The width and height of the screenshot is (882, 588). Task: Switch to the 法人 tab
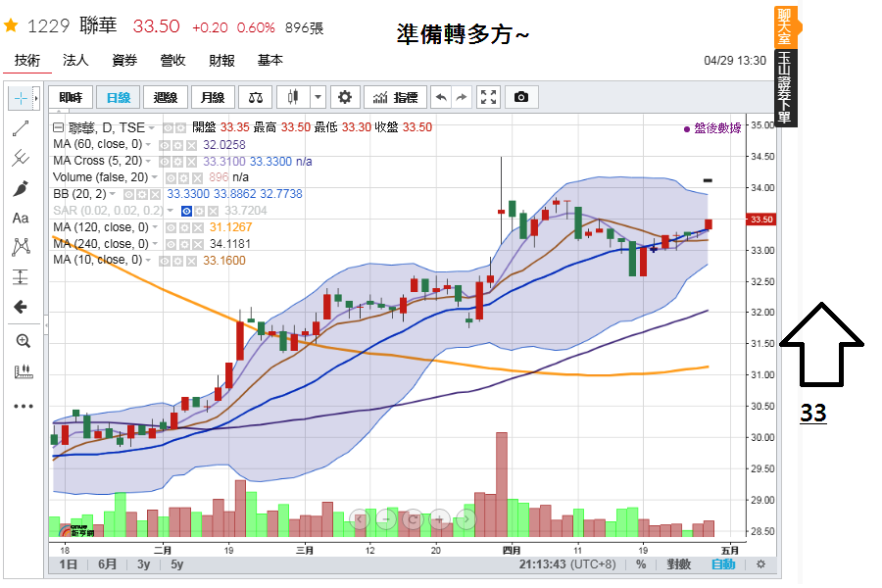[75, 60]
